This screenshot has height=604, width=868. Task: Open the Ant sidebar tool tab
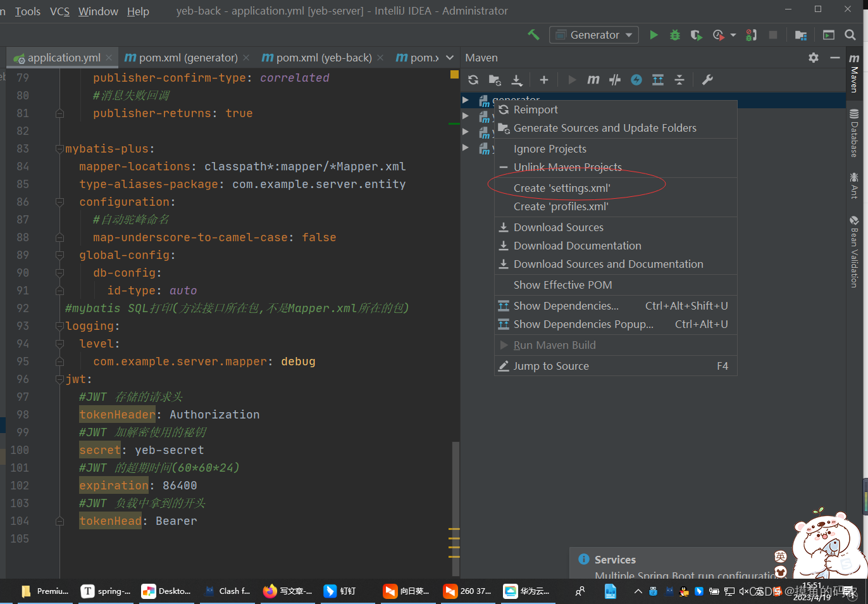click(854, 186)
